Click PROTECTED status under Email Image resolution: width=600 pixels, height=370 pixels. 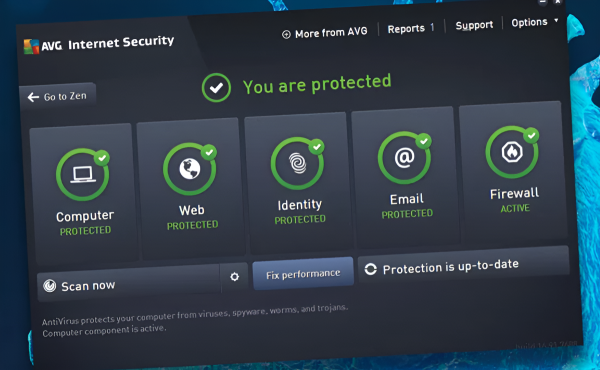[x=407, y=214]
